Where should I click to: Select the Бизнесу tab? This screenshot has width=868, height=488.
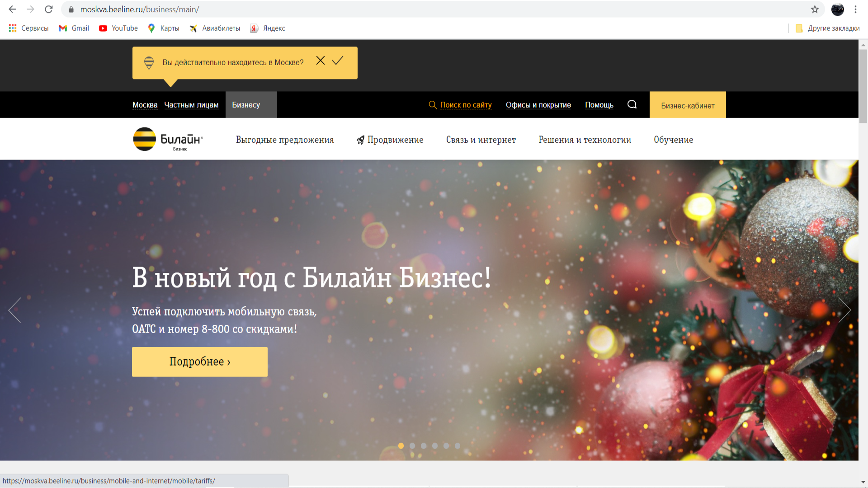tap(251, 105)
